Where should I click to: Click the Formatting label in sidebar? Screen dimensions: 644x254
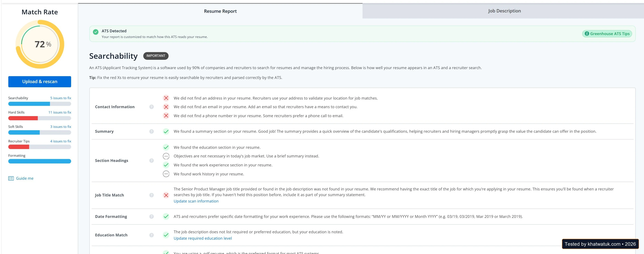tap(17, 156)
